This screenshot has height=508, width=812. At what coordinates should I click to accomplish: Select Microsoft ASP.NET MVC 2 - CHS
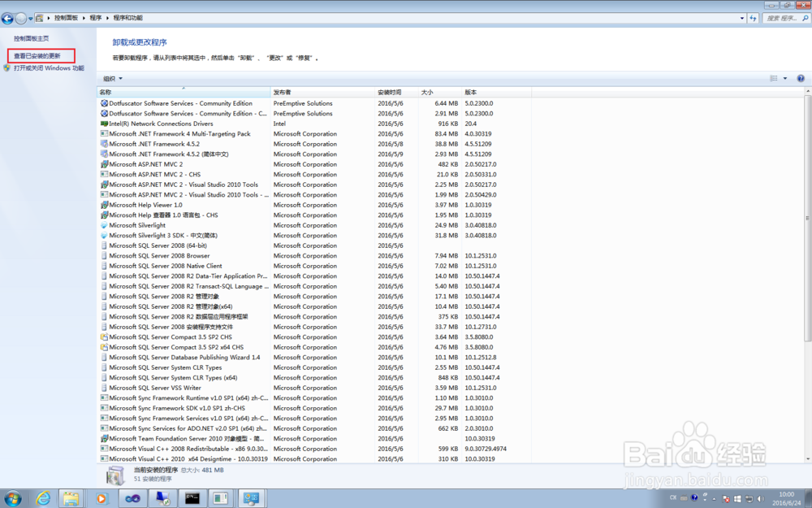155,175
